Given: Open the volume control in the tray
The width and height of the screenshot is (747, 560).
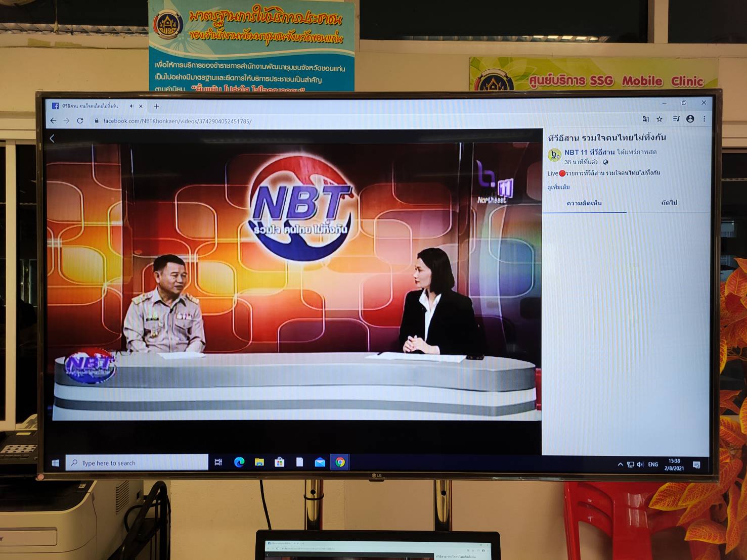Looking at the screenshot, I should 640,464.
